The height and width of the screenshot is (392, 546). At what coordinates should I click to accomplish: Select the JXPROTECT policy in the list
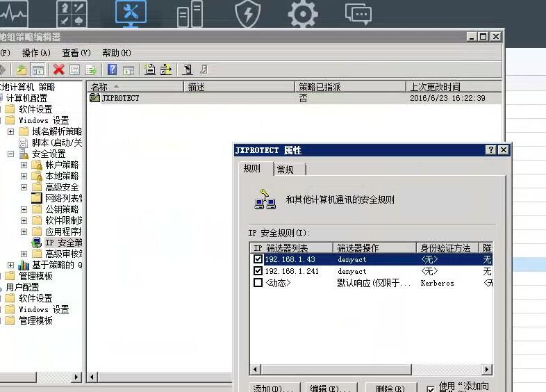(x=119, y=99)
